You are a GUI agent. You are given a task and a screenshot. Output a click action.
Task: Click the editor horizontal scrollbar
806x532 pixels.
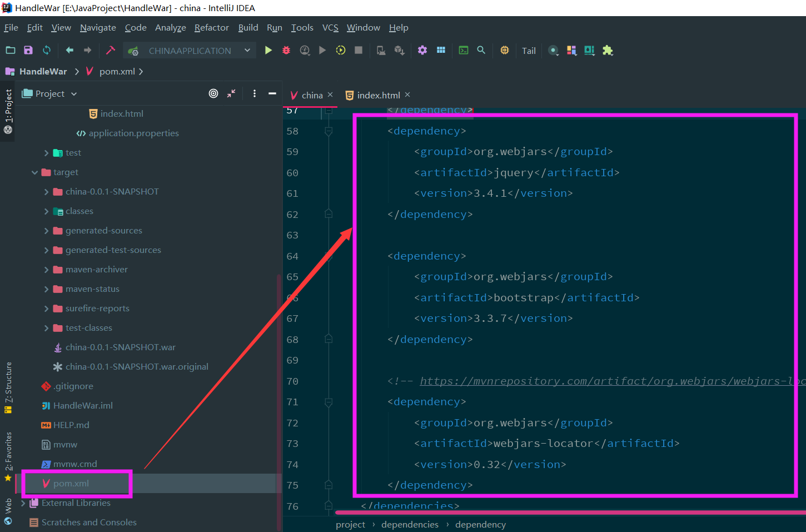(x=556, y=512)
